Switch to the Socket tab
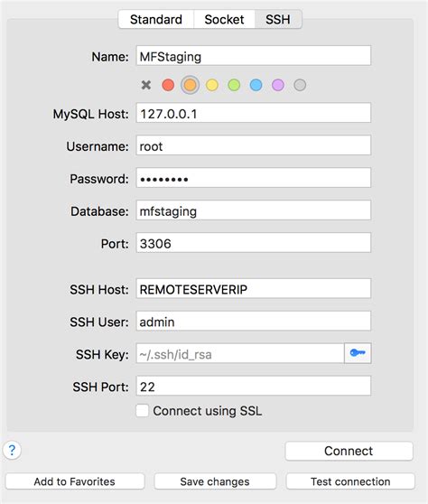The height and width of the screenshot is (504, 428). [224, 19]
